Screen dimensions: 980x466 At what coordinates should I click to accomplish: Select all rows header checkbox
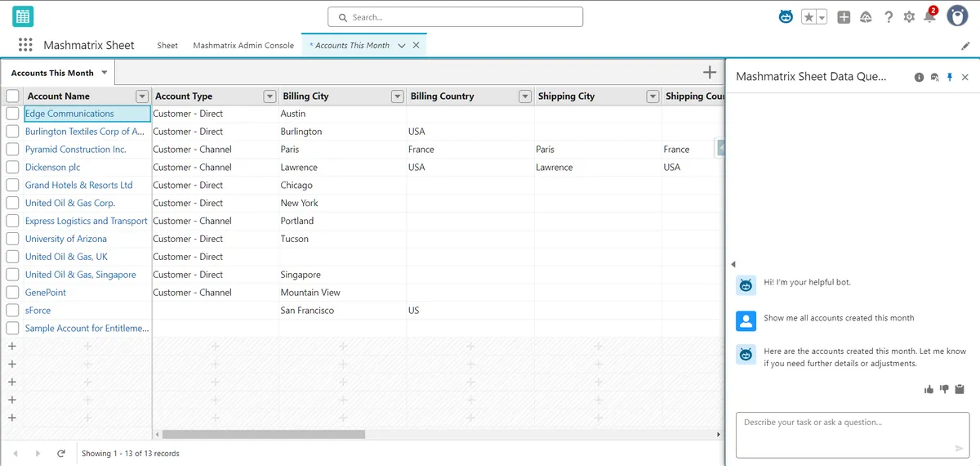click(x=12, y=96)
